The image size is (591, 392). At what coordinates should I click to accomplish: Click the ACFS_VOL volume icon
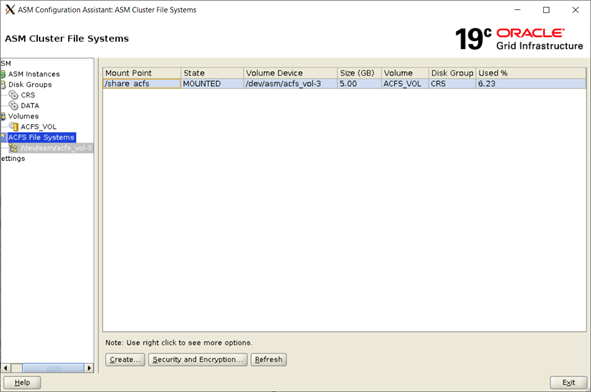[x=14, y=127]
